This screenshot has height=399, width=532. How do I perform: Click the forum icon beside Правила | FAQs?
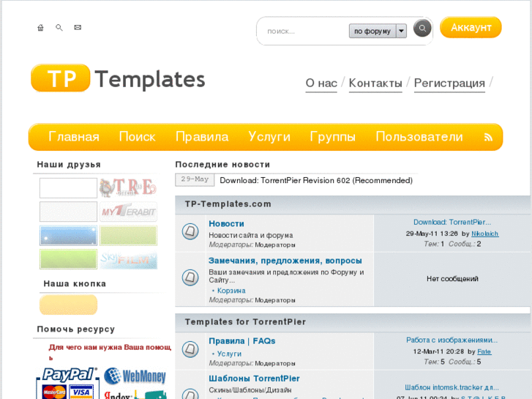(190, 349)
